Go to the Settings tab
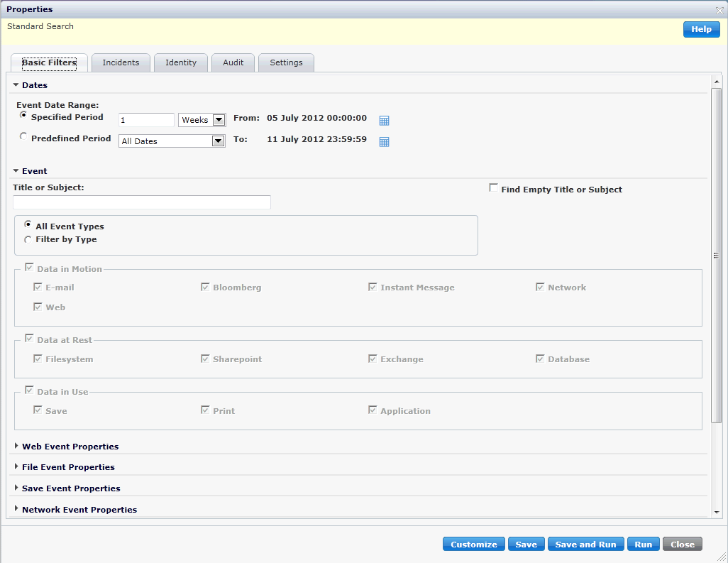Viewport: 728px width, 563px height. (286, 62)
